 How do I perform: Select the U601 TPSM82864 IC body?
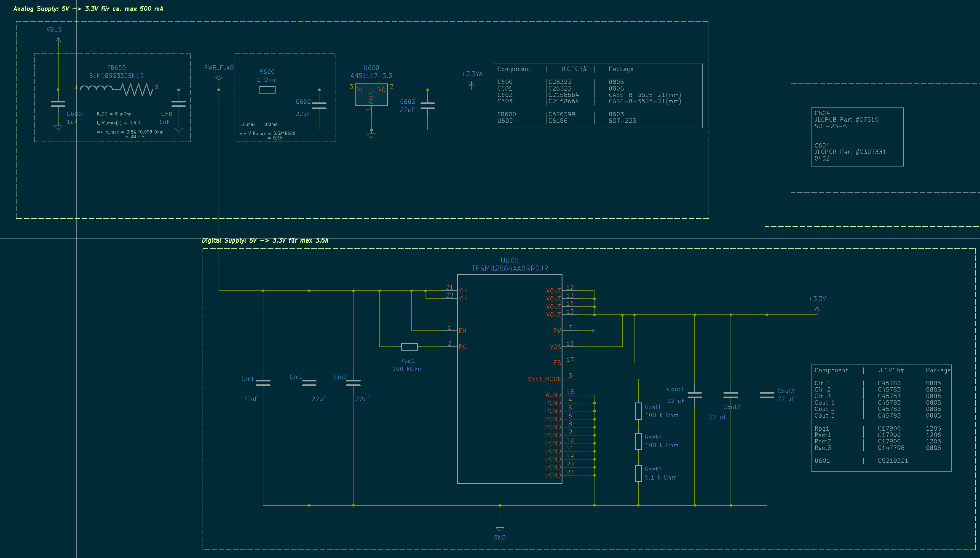tap(509, 379)
